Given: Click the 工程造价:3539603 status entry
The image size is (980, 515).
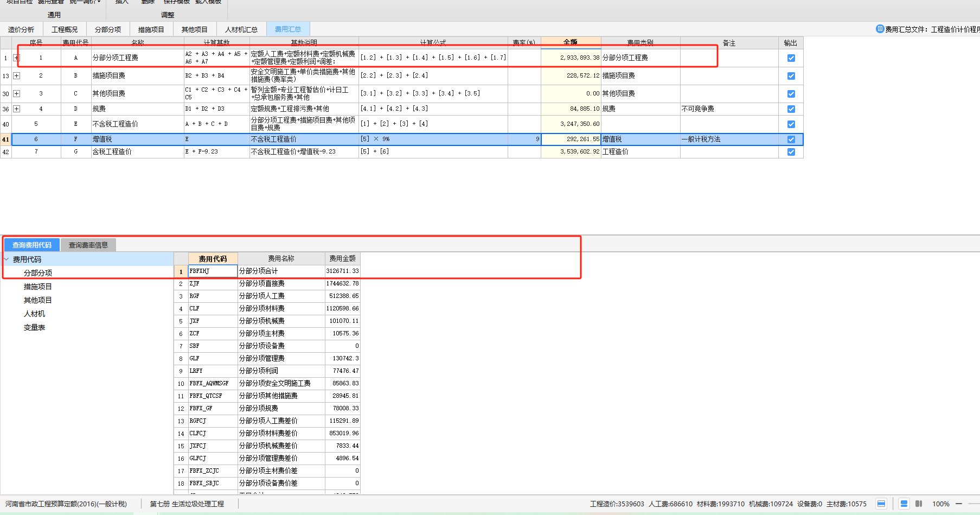Looking at the screenshot, I should click(617, 504).
